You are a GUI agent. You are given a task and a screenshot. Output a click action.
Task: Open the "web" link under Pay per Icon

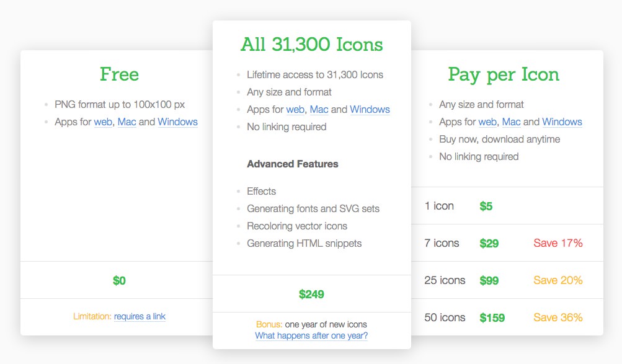tap(487, 122)
